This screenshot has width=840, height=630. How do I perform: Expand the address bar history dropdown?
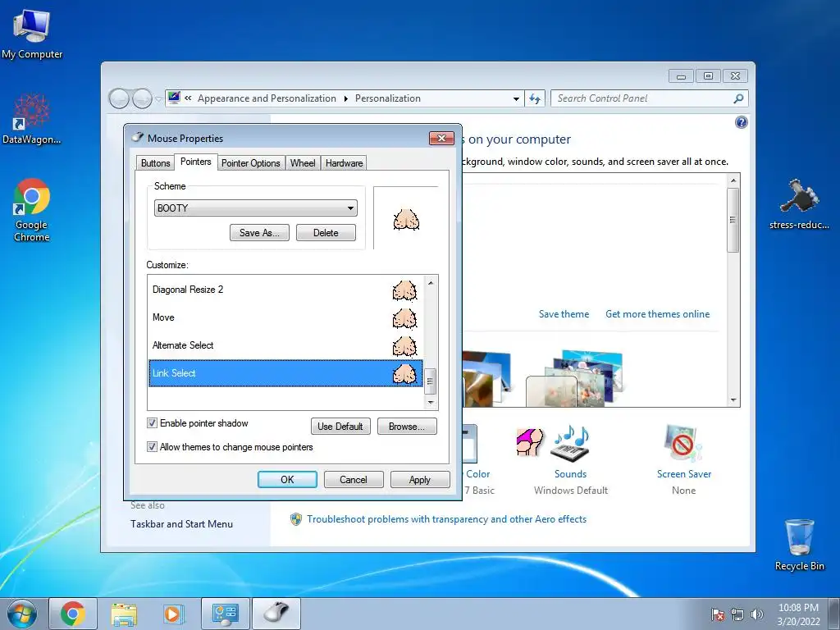point(516,98)
